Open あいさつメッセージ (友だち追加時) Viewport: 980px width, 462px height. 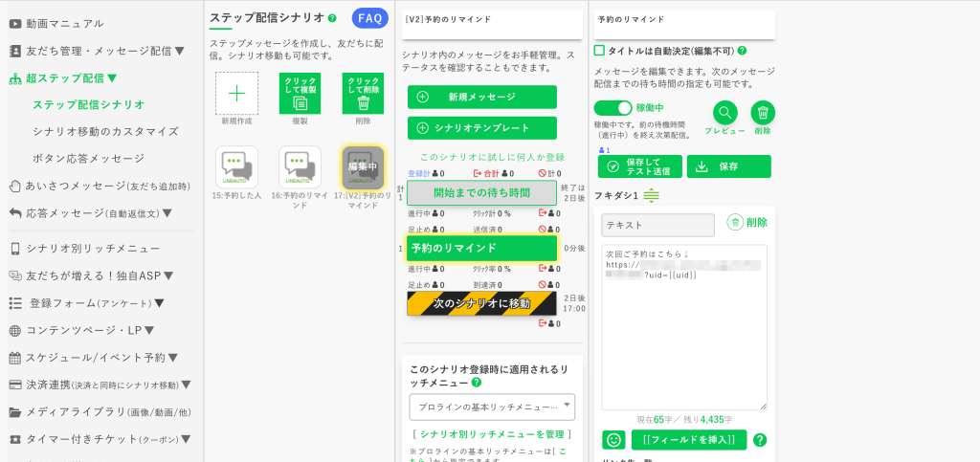click(x=100, y=187)
